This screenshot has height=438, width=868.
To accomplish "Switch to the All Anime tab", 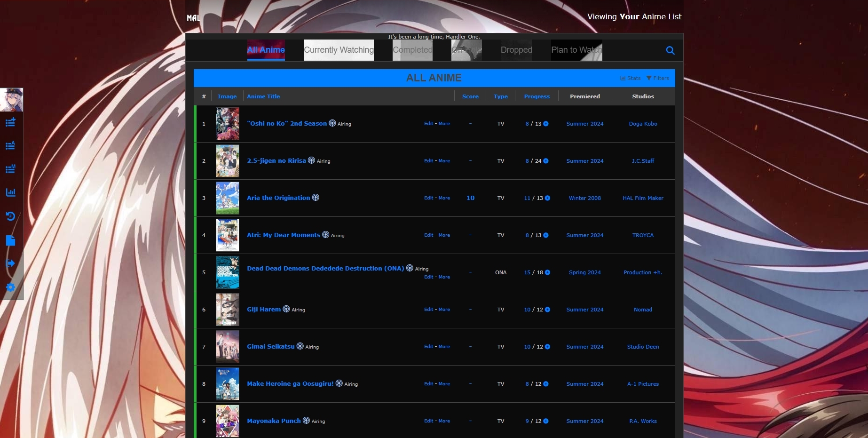I will click(266, 50).
